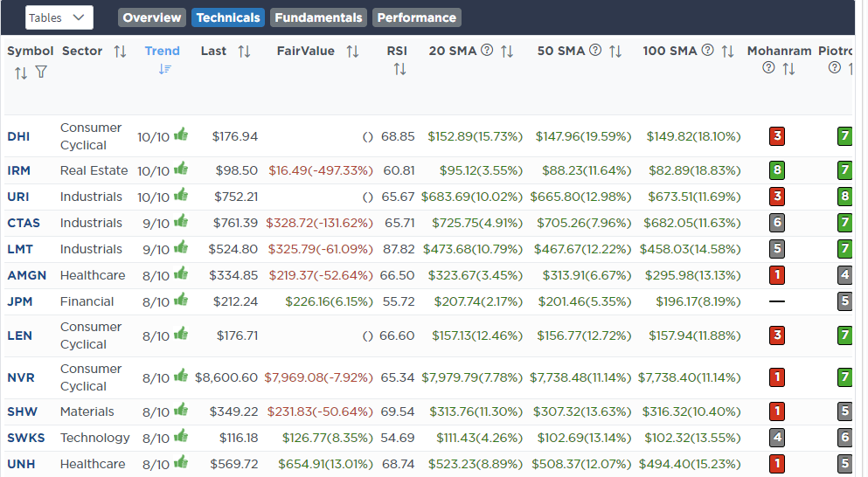Switch to the Overview tab

(x=152, y=17)
